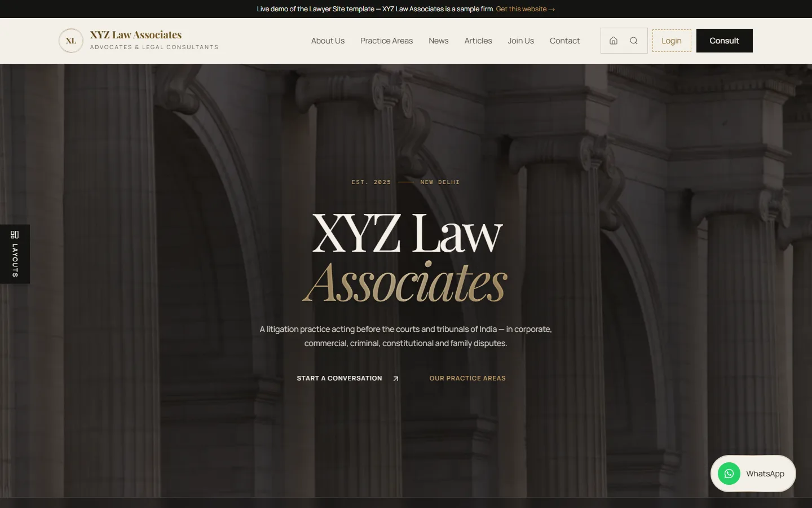Screen dimensions: 812x508
Task: Click XYZ Law Associates header title
Action: [136, 35]
